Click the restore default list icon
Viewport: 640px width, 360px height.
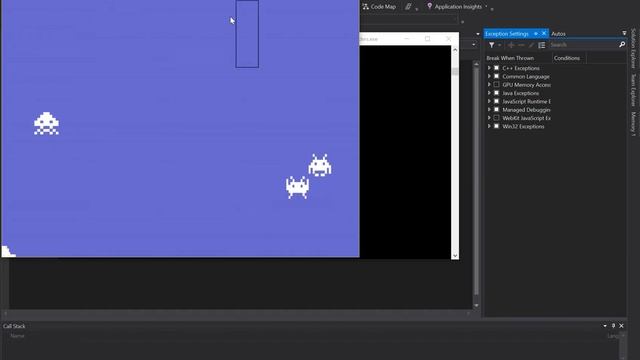pos(541,45)
